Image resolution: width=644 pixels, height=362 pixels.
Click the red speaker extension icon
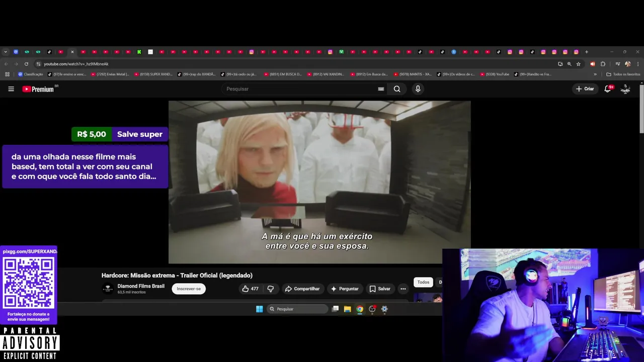[x=592, y=64]
